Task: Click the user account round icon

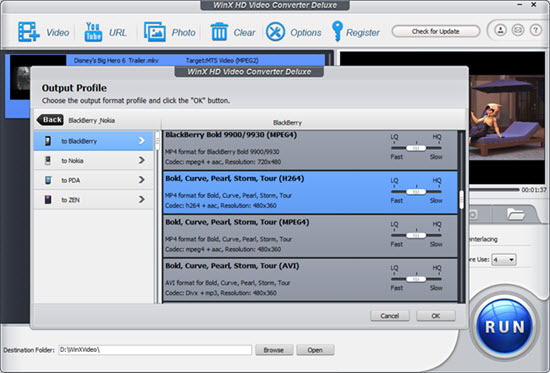Action: [x=501, y=30]
